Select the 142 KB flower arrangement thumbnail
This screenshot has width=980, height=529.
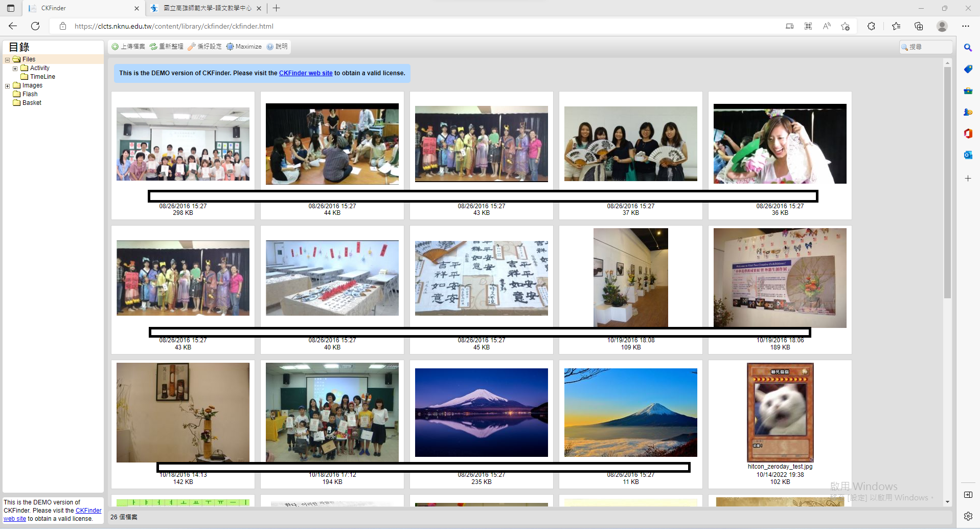click(x=183, y=412)
